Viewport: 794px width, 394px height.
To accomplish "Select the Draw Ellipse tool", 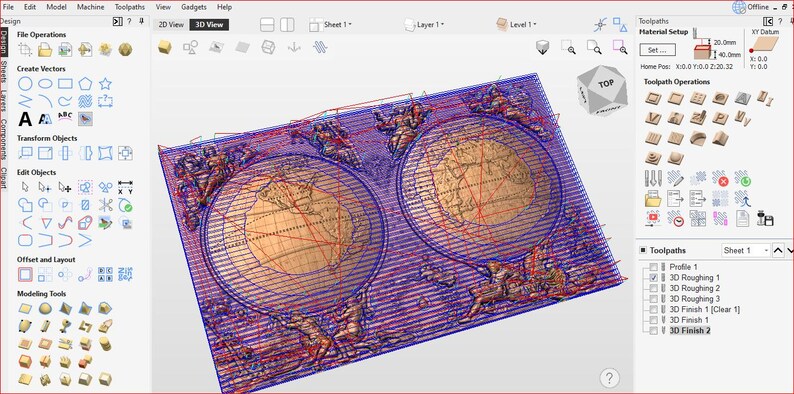I will (x=45, y=84).
